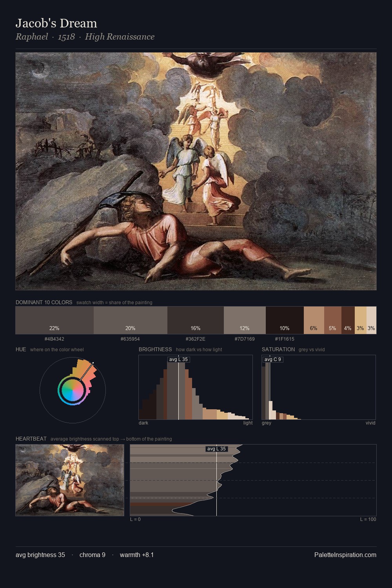This screenshot has height=588, width=392.
Task: Click hex label '#635954'
Action: pyautogui.click(x=131, y=339)
